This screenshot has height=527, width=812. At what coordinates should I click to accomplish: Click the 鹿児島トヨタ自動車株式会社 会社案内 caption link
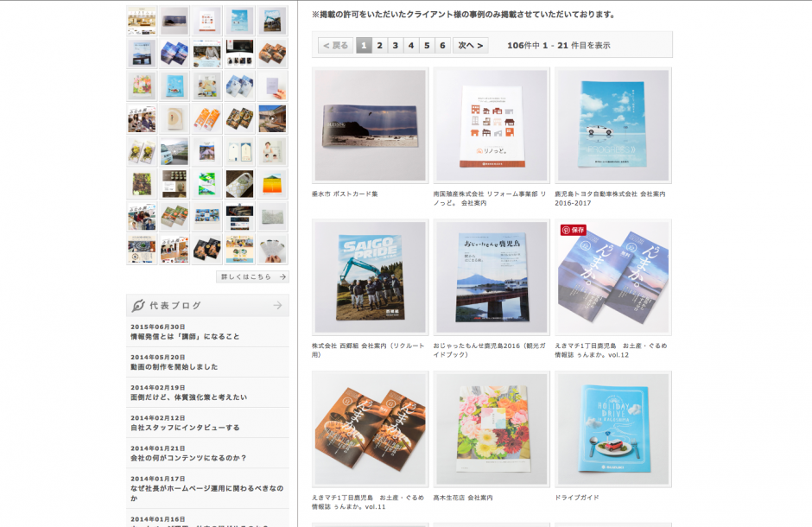pos(610,194)
